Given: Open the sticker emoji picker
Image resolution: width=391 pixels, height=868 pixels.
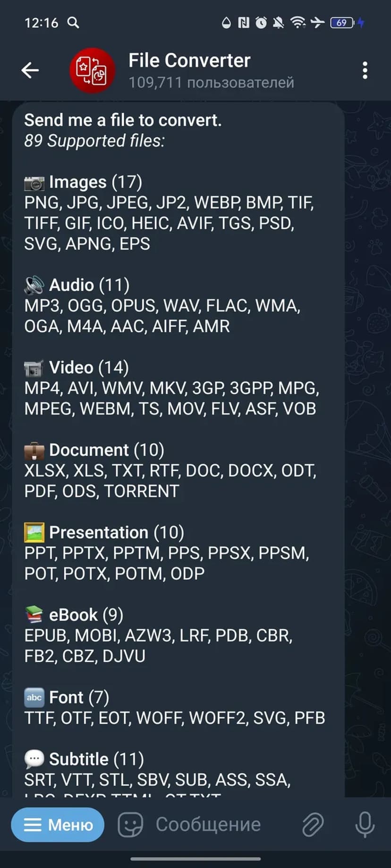Looking at the screenshot, I should [130, 825].
